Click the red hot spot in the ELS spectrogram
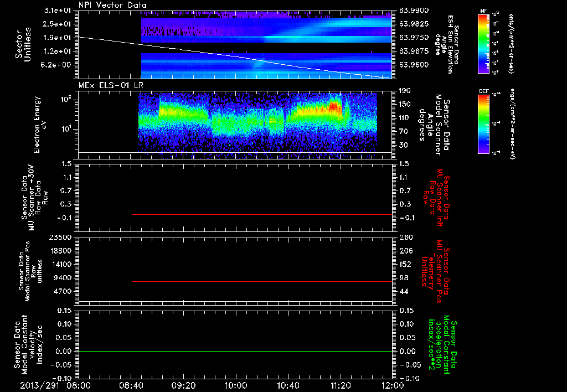 tap(334, 106)
